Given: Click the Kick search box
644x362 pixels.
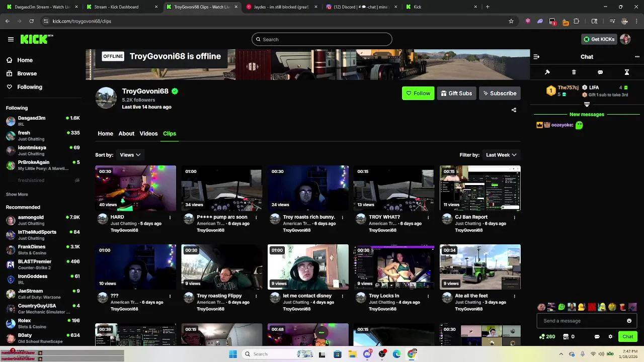Looking at the screenshot, I should tap(322, 39).
